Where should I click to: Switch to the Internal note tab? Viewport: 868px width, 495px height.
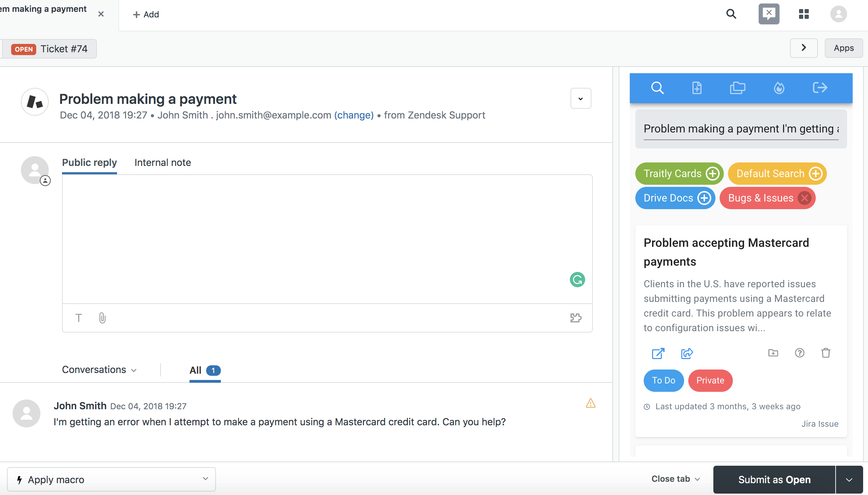163,162
